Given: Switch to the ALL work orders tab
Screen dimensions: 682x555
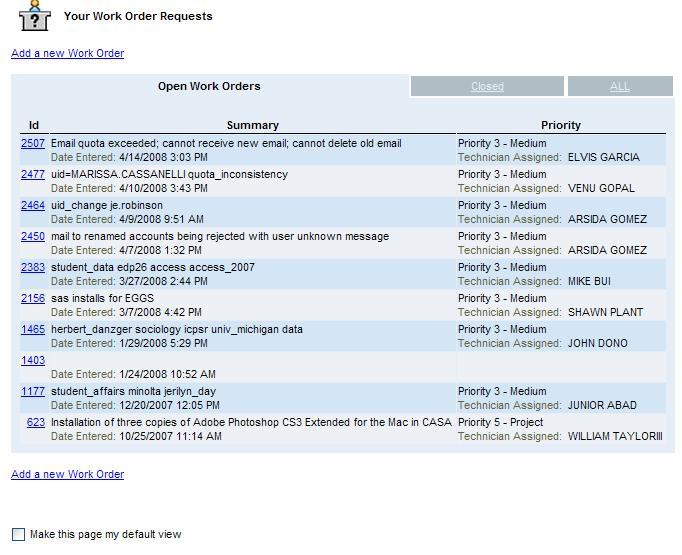Looking at the screenshot, I should pyautogui.click(x=620, y=87).
